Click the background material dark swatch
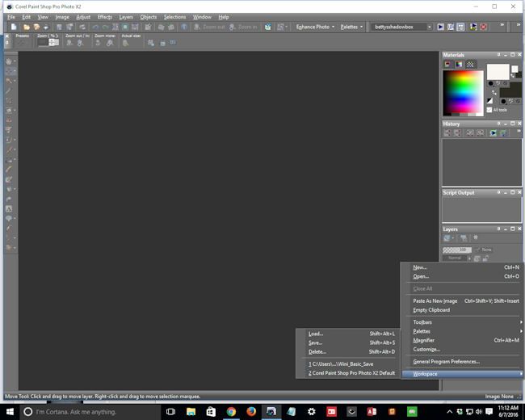The image size is (525, 420). [510, 90]
